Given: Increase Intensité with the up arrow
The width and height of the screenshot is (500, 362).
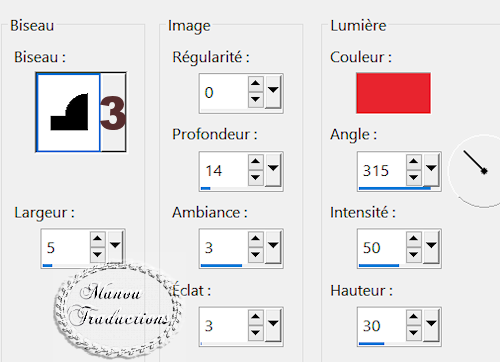Looking at the screenshot, I should coord(414,238).
